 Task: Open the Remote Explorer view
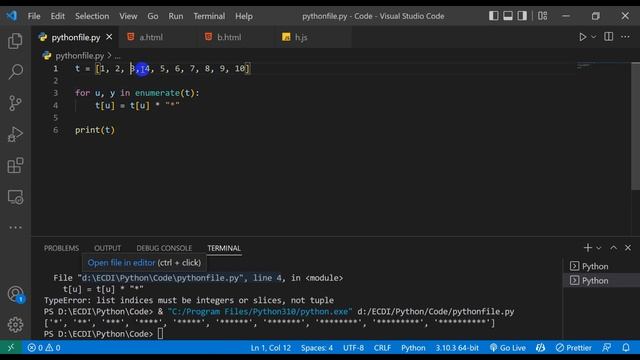[x=15, y=197]
